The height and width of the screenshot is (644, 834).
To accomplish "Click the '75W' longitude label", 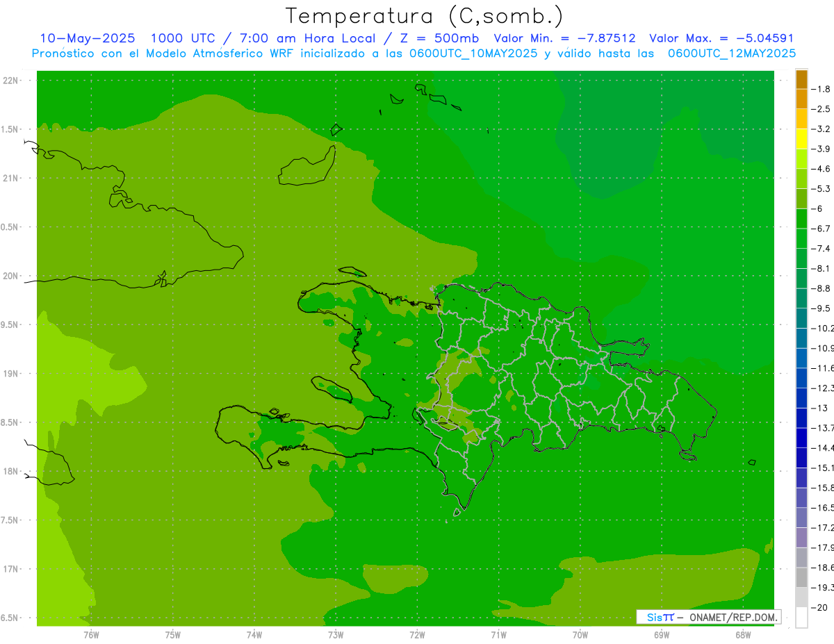I will (173, 635).
